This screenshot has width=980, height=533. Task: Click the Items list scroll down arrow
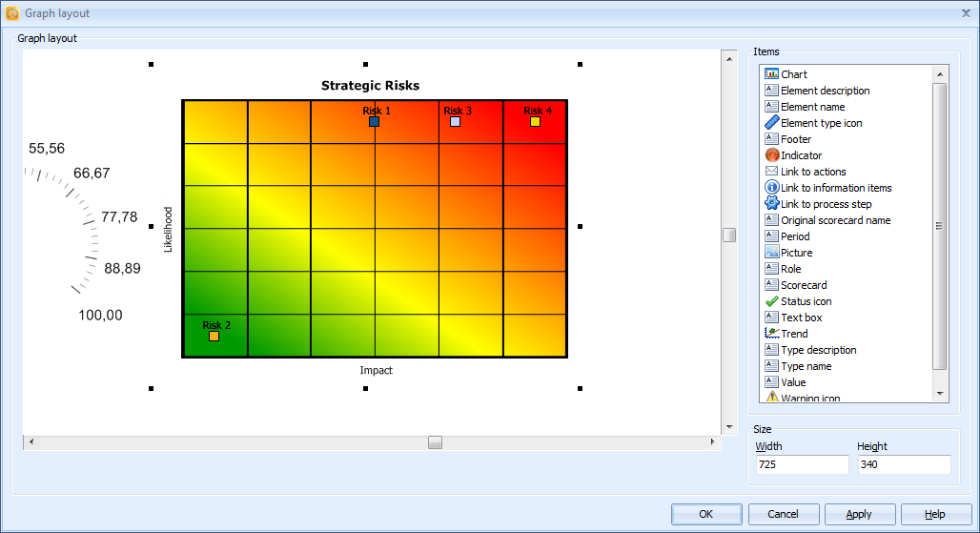pyautogui.click(x=940, y=394)
